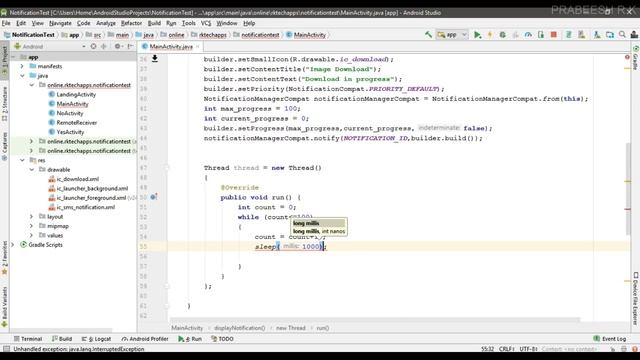Screen dimensions: 640x360
Task: Expand the layout folder
Action: point(32,216)
